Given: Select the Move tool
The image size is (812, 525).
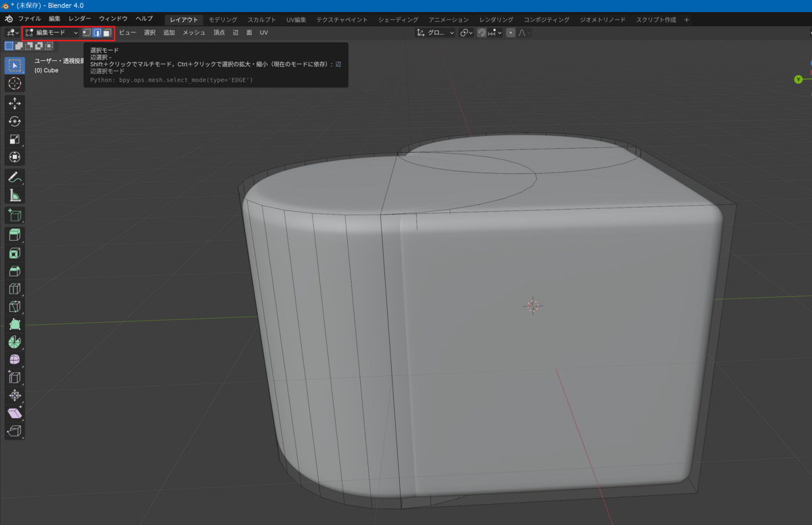Looking at the screenshot, I should click(14, 103).
